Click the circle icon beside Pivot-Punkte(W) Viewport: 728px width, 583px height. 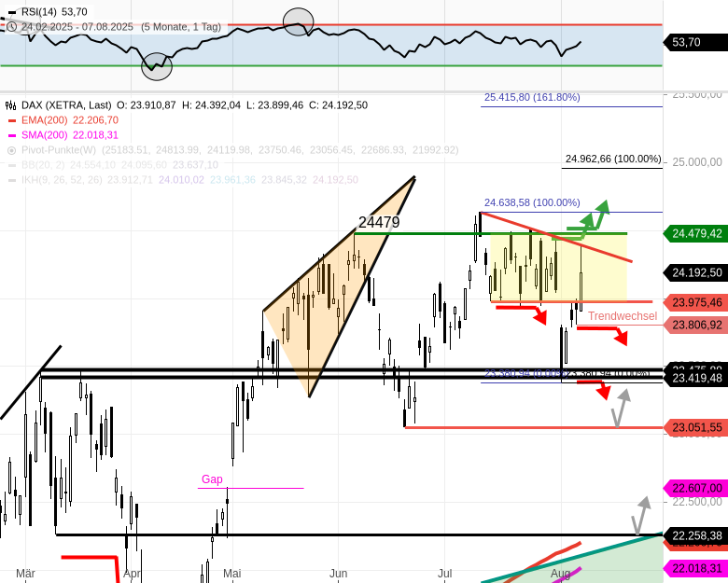click(11, 150)
